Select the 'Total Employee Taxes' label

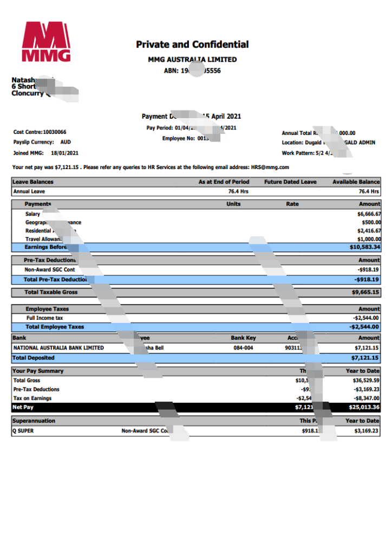[x=55, y=327]
